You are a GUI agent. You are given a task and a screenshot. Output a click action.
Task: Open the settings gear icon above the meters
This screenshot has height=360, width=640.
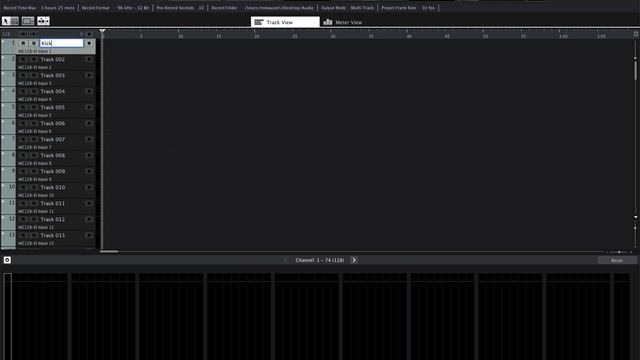(x=7, y=260)
